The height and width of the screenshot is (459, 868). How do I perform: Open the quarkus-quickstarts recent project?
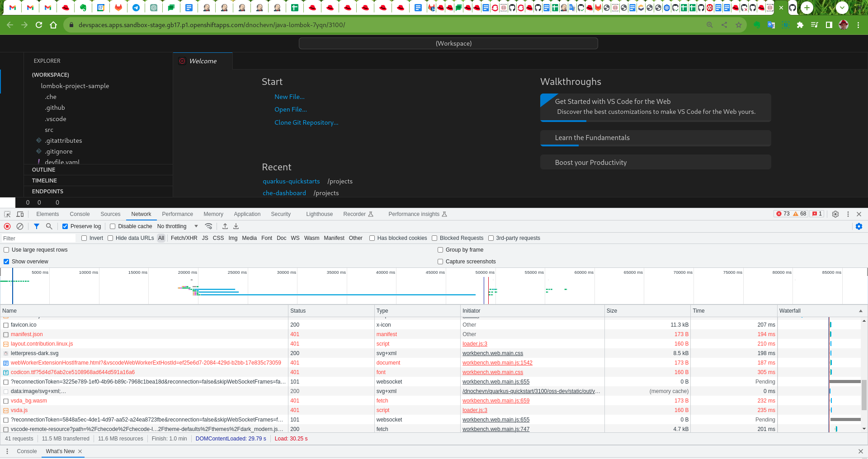coord(291,181)
